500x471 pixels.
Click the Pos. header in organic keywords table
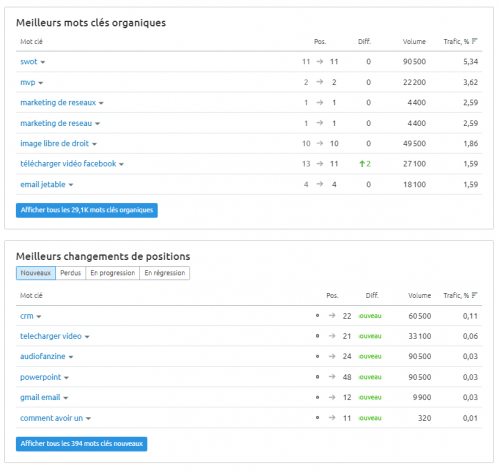(x=320, y=42)
